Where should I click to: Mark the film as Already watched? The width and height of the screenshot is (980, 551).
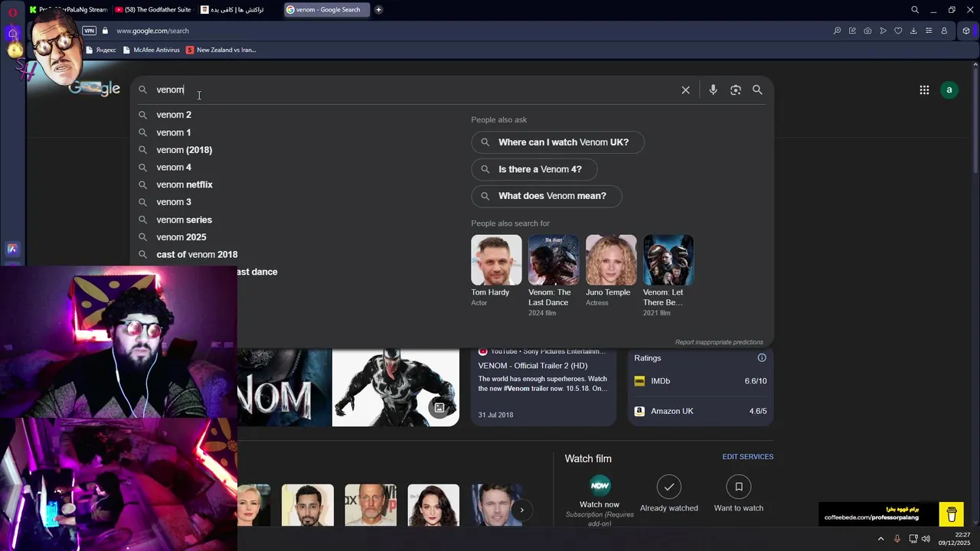pyautogui.click(x=668, y=487)
